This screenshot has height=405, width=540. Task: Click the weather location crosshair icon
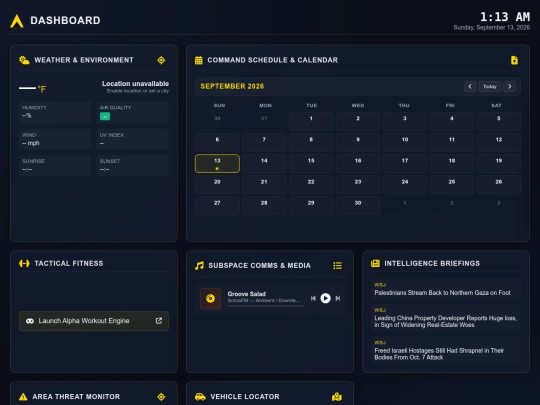click(161, 60)
